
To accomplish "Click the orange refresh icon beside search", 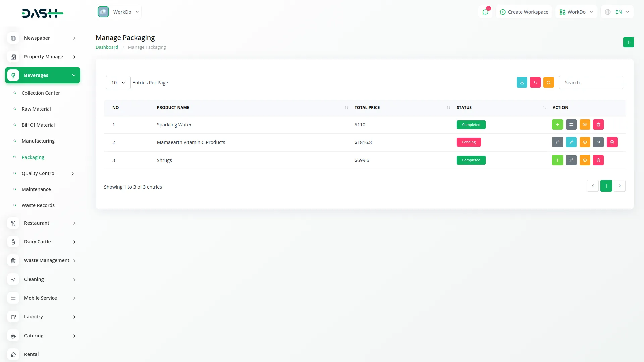I will 548,82.
